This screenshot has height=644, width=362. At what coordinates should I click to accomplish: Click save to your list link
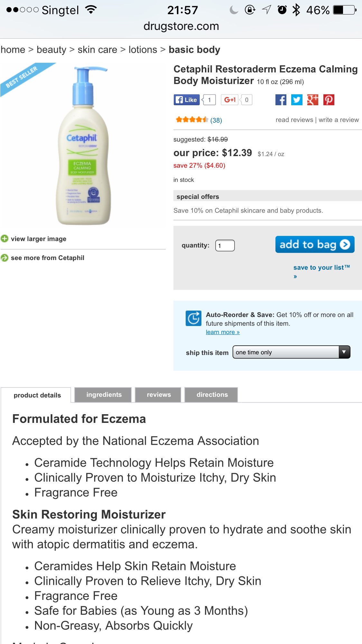click(x=321, y=267)
